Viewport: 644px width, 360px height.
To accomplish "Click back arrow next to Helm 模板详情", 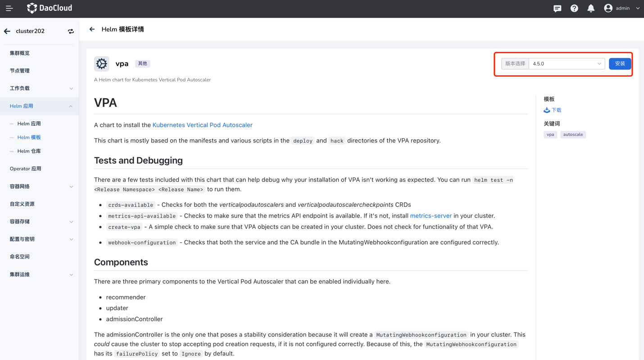I will click(92, 29).
